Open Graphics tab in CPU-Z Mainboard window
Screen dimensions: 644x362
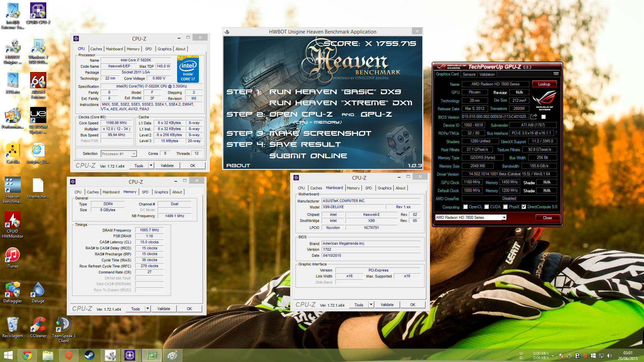pos(384,188)
